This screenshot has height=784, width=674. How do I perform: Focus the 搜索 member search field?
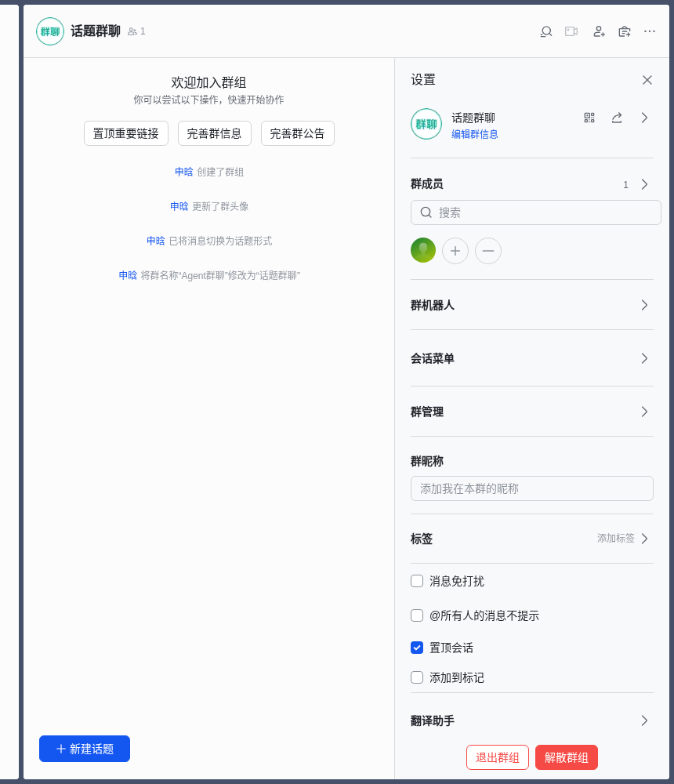point(535,212)
